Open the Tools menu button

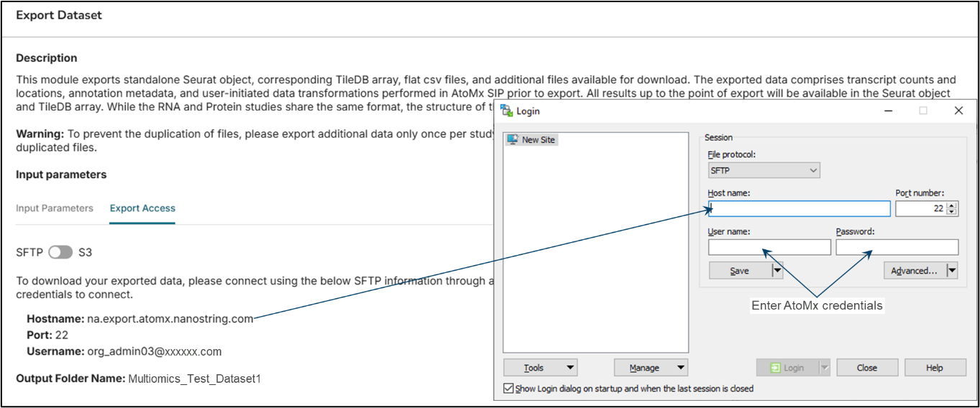click(540, 368)
